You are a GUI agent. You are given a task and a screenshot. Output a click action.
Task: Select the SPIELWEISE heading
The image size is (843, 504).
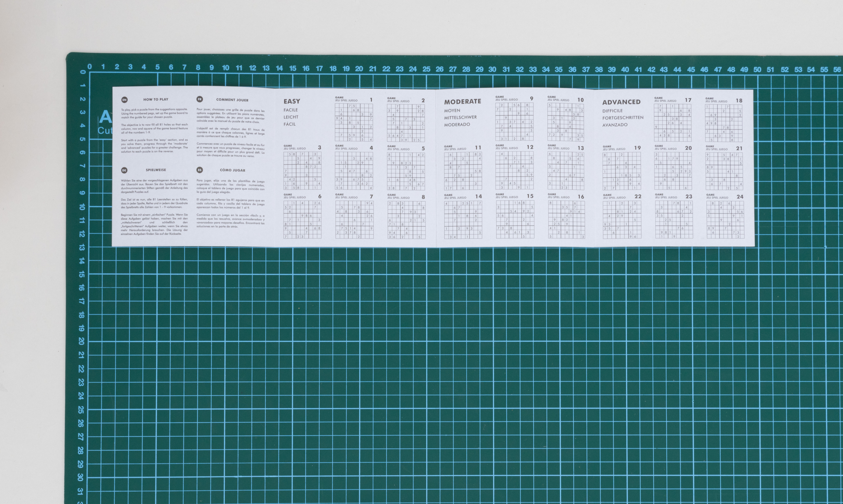pyautogui.click(x=156, y=170)
